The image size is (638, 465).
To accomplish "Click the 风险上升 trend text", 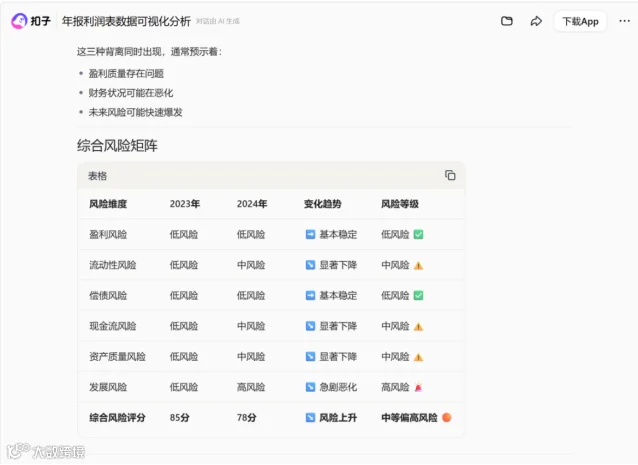I will point(338,417).
